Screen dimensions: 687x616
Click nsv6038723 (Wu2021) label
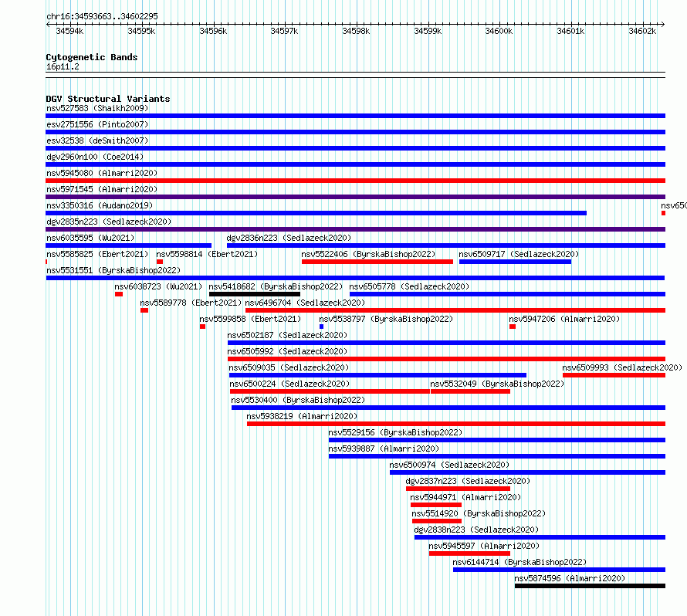[158, 286]
